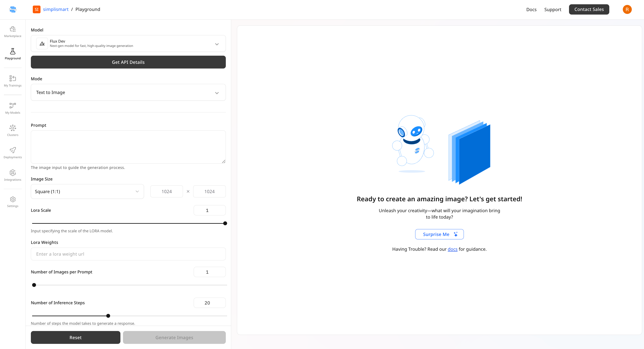The width and height of the screenshot is (644, 349).
Task: Follow the docs guidance link
Action: click(452, 249)
